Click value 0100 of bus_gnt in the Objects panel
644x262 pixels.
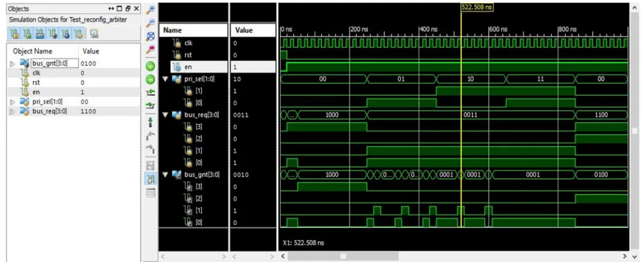88,64
